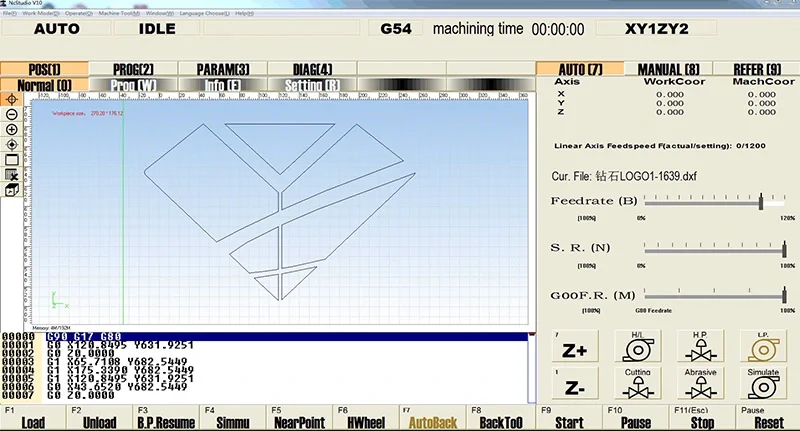Viewport: 800px width, 431px height.
Task: Click the F8 BackTo0 button
Action: (501, 418)
